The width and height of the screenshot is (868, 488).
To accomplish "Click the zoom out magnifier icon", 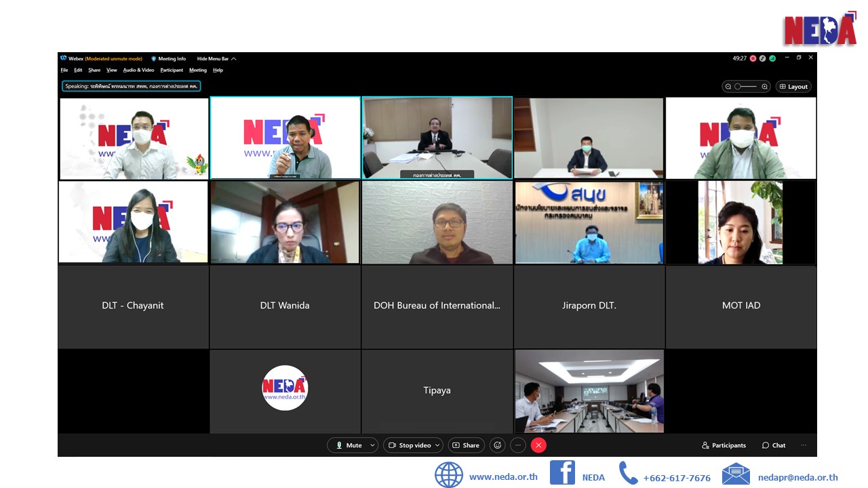I will pyautogui.click(x=728, y=87).
